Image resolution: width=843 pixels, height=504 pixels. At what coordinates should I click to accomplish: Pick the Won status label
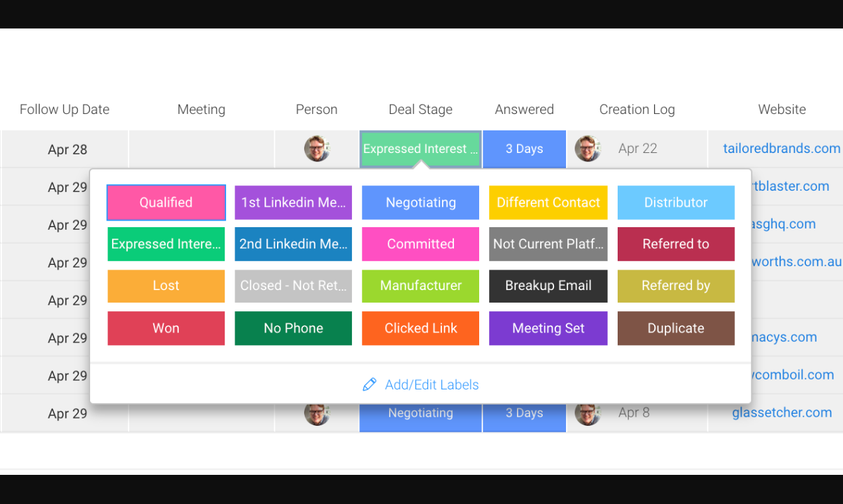[166, 328]
